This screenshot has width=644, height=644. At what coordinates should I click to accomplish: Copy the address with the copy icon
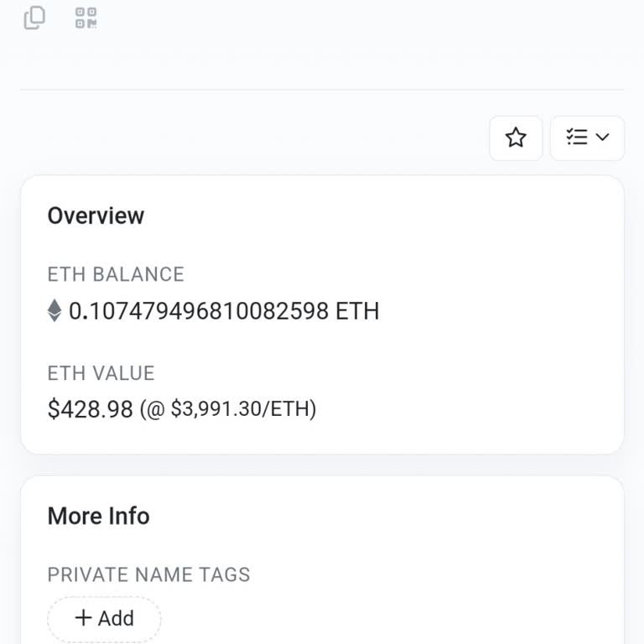coord(34,18)
